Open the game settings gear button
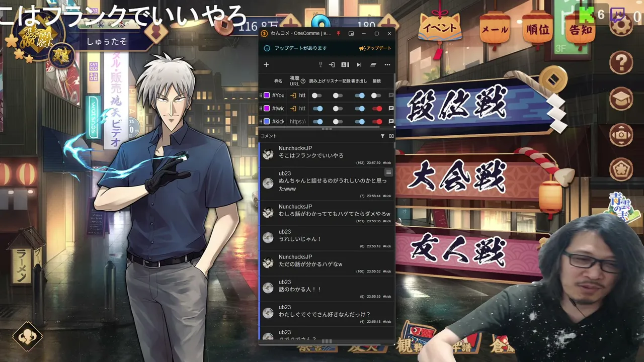 click(621, 24)
